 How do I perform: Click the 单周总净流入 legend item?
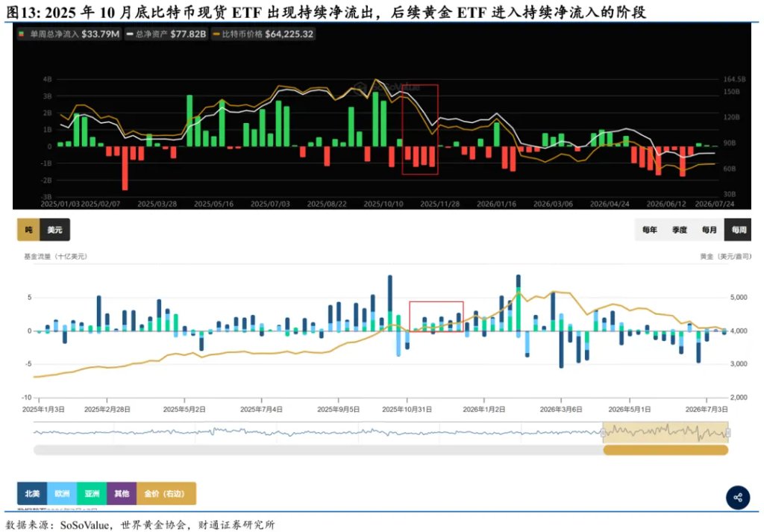click(x=69, y=34)
